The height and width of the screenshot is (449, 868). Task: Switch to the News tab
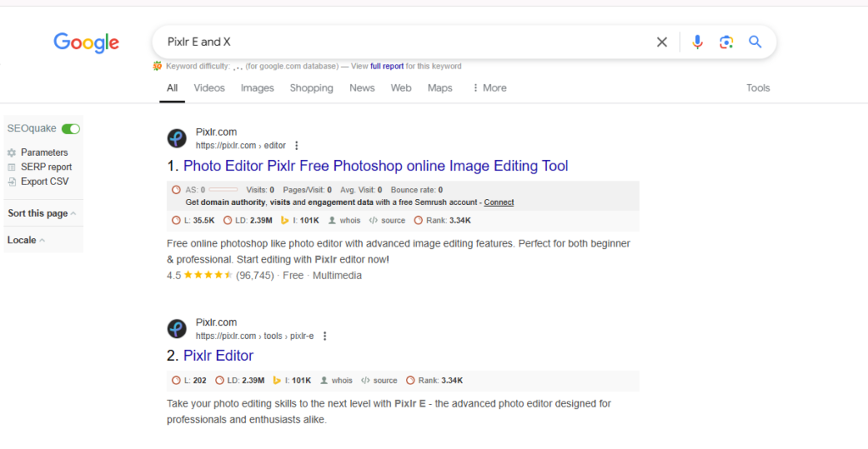tap(362, 88)
